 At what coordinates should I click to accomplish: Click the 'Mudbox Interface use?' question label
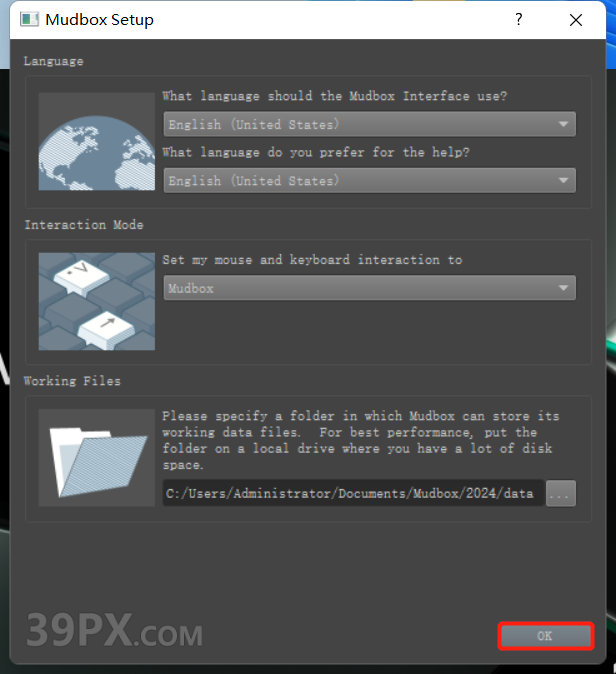coord(335,97)
